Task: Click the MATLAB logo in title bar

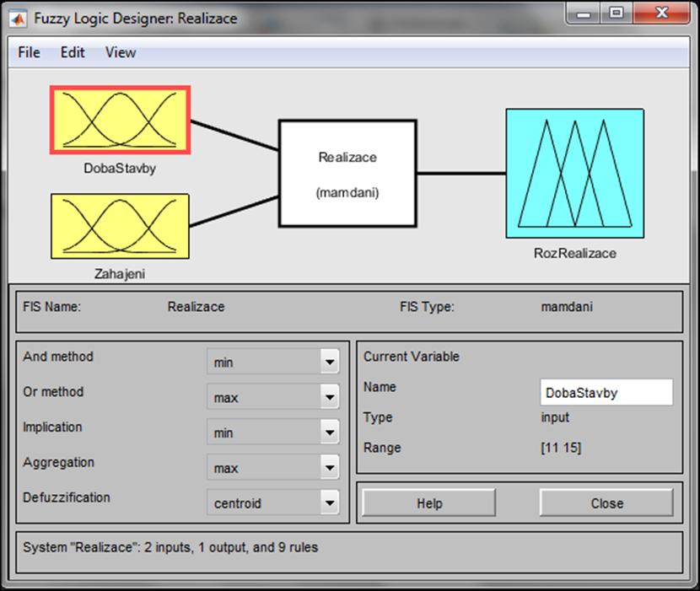Action: coord(18,19)
